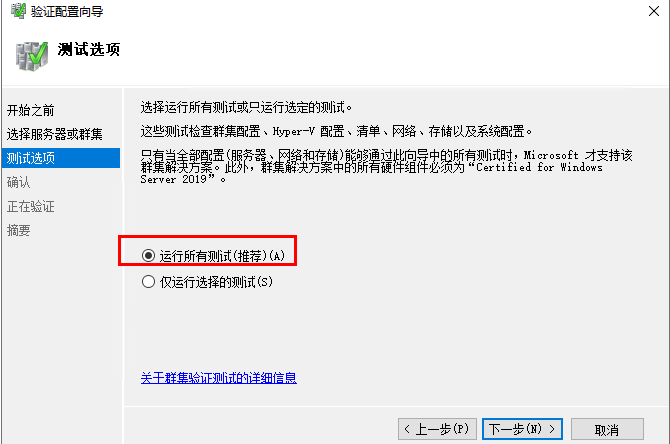Click 取消 cancel button

[607, 429]
